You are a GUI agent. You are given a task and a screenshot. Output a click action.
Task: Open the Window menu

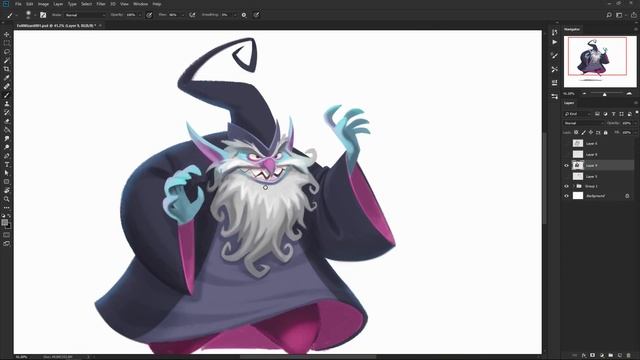pos(140,4)
